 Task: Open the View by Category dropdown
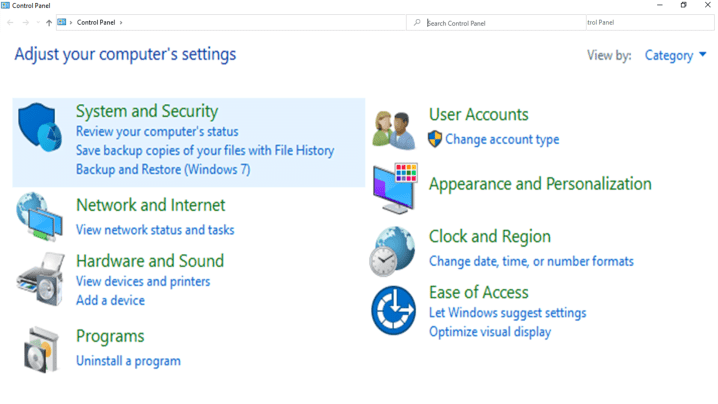675,56
